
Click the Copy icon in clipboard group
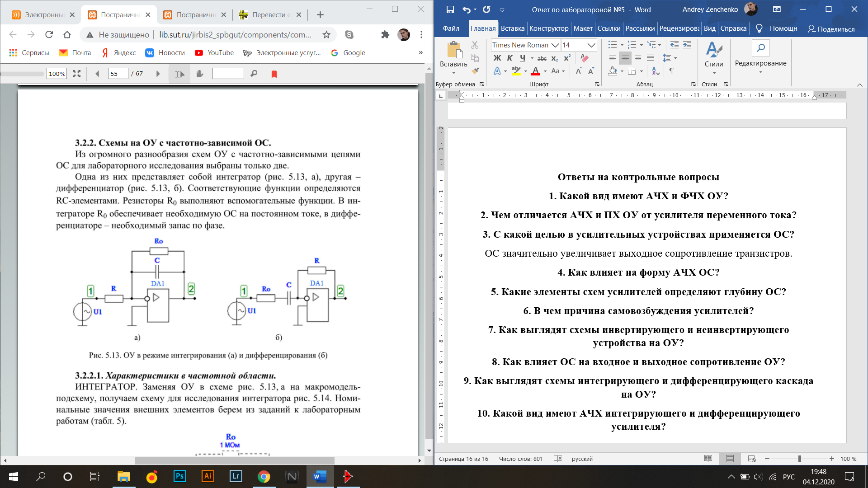(x=475, y=57)
